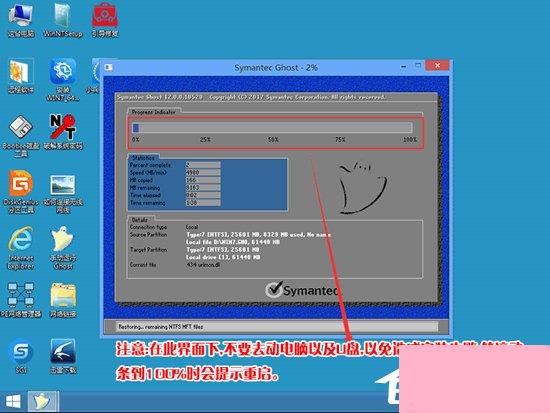
Task: Open the DiskGenius partition tool icon
Action: [21, 192]
